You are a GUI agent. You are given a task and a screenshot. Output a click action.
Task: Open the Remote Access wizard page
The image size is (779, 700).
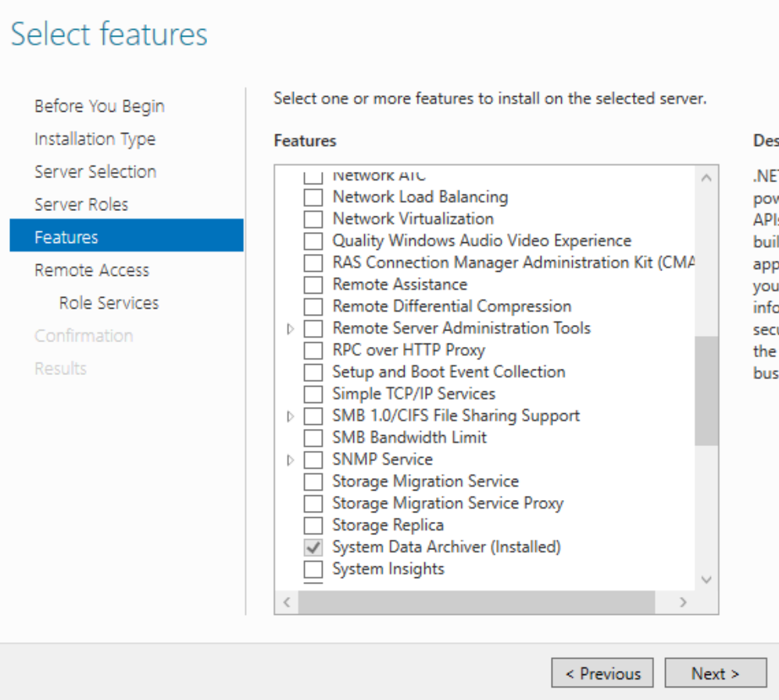coord(91,270)
